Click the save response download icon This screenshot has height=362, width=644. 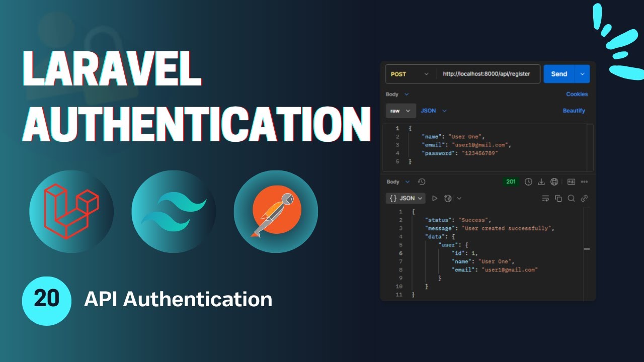[541, 182]
